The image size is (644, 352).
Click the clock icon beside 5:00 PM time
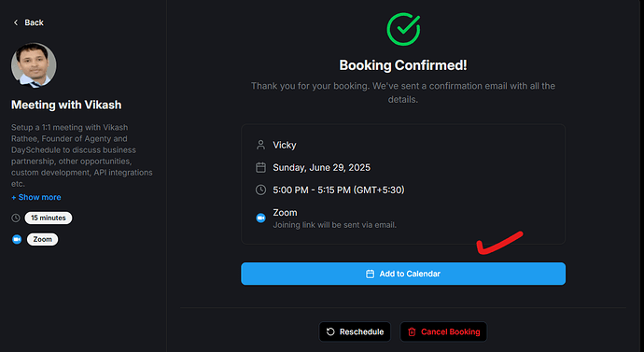(260, 190)
